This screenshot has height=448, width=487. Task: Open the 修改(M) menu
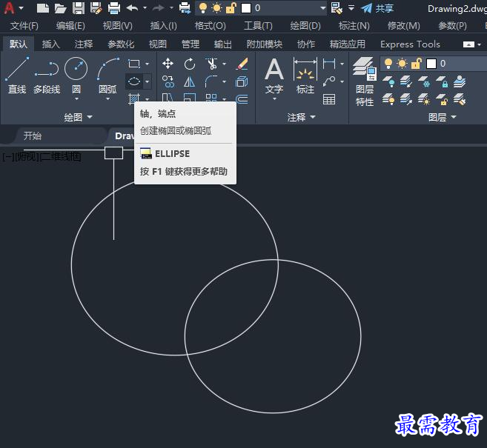point(404,25)
